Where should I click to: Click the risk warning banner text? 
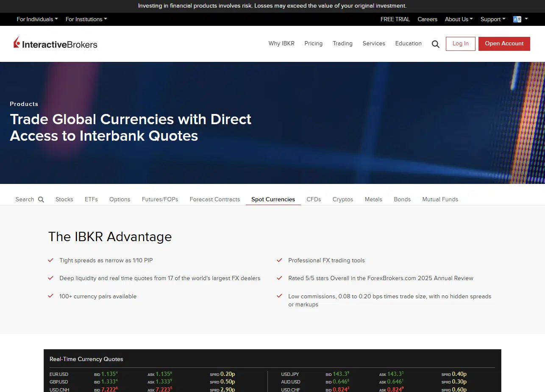pos(272,6)
